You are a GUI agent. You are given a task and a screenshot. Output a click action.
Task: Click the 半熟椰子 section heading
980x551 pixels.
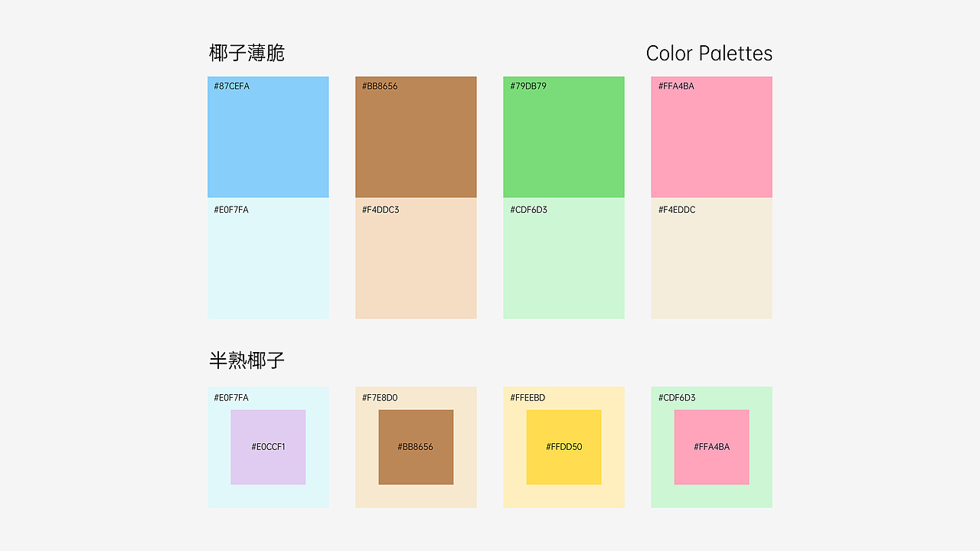click(x=247, y=360)
